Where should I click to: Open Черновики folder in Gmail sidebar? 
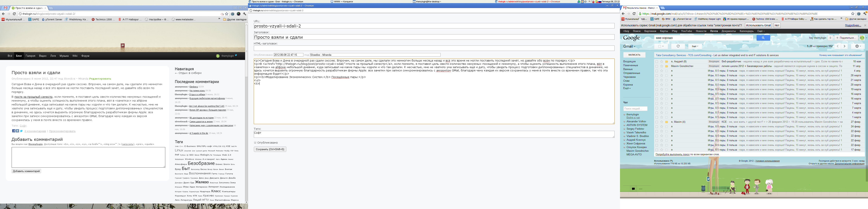coord(629,77)
